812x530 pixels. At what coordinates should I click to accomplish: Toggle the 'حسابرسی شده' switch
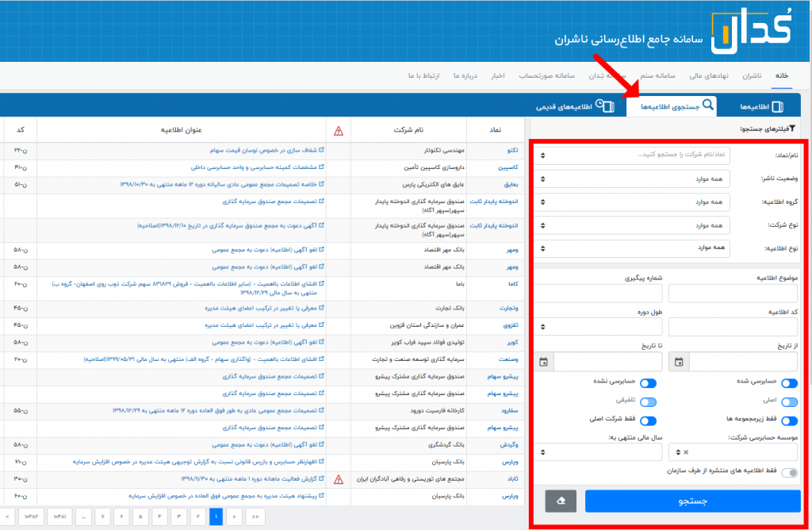789,382
